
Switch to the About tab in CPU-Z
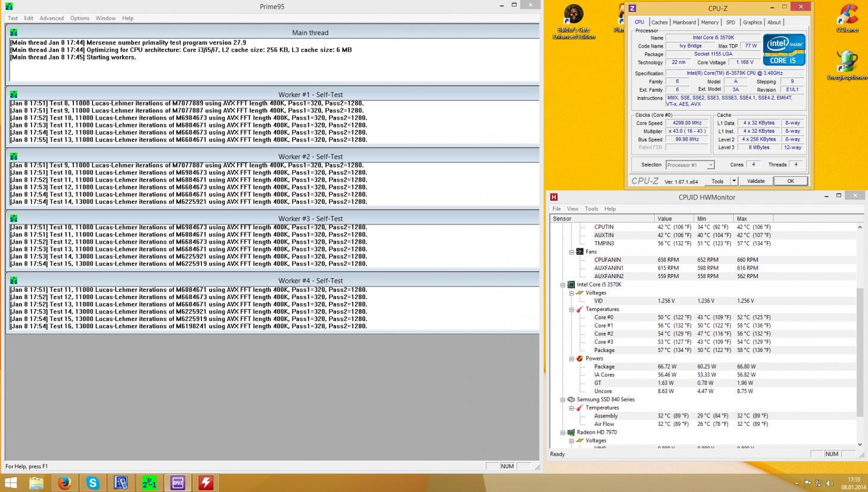774,22
